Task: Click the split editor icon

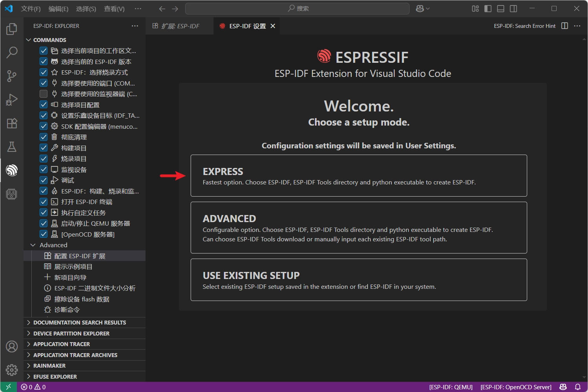Action: pyautogui.click(x=564, y=26)
